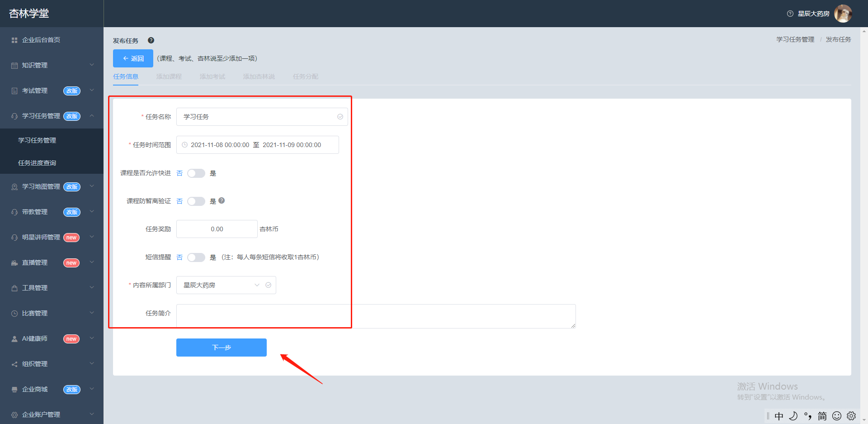Click the IME moon icon

(x=793, y=416)
